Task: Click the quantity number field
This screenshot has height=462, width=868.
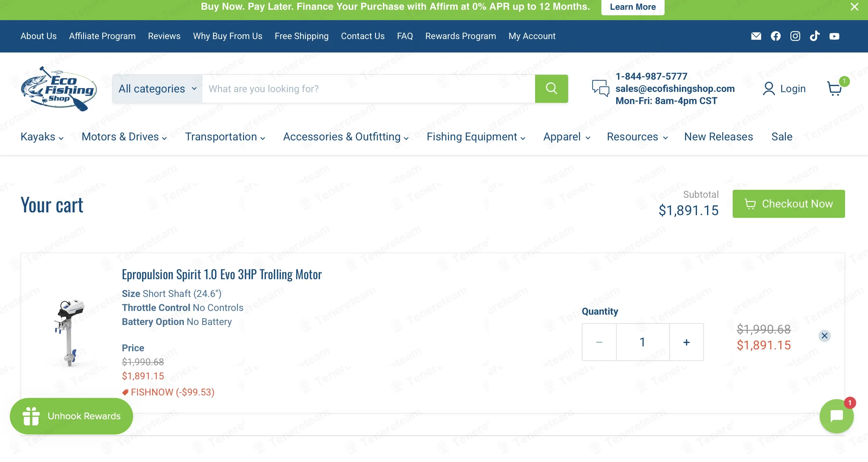Action: pyautogui.click(x=643, y=342)
